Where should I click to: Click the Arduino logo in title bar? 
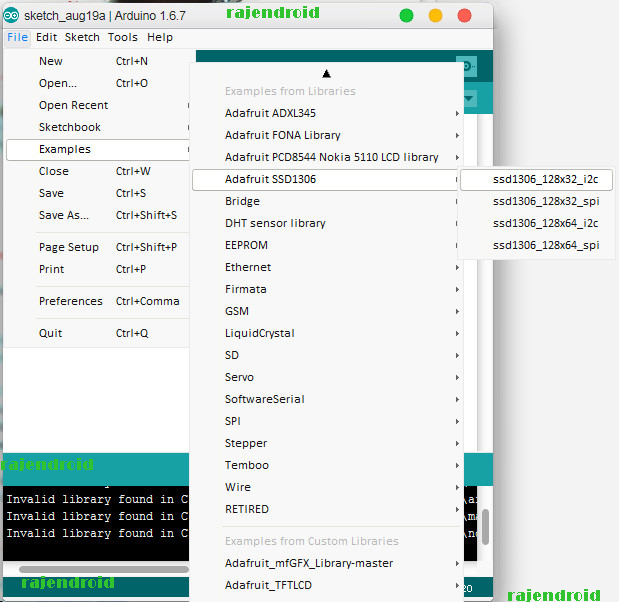pyautogui.click(x=11, y=16)
